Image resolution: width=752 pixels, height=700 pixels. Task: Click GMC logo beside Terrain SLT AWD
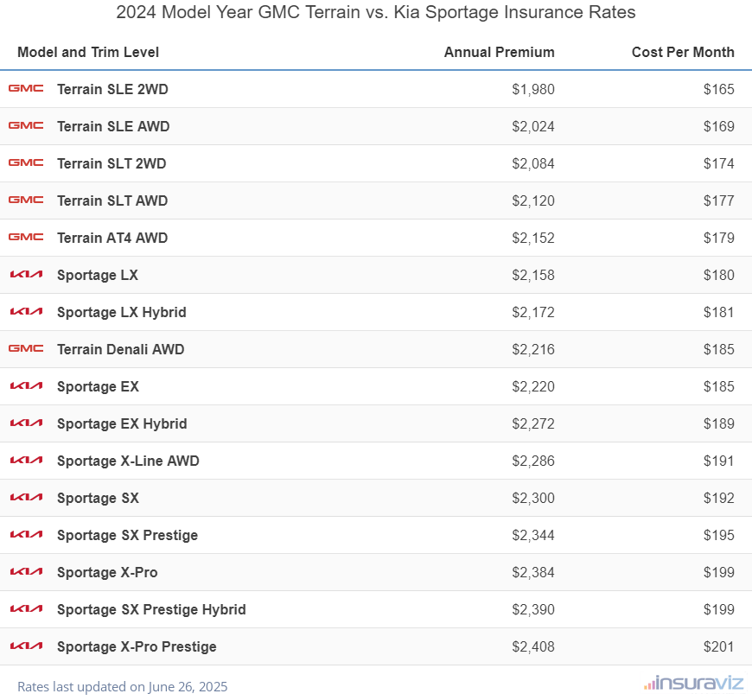click(x=26, y=200)
